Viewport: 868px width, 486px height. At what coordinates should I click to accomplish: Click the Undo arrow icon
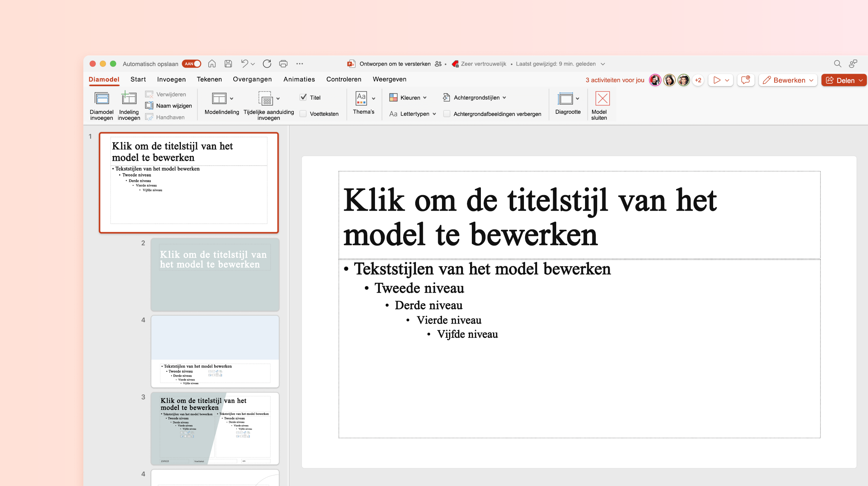(245, 64)
